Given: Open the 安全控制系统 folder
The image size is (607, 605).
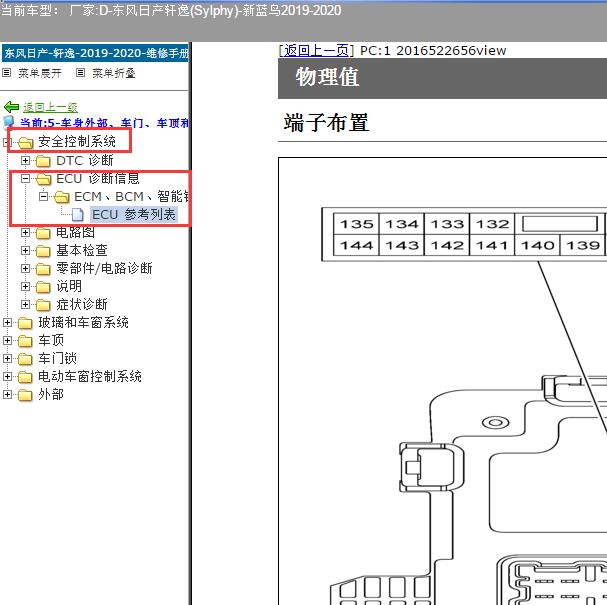Looking at the screenshot, I should pyautogui.click(x=77, y=141).
